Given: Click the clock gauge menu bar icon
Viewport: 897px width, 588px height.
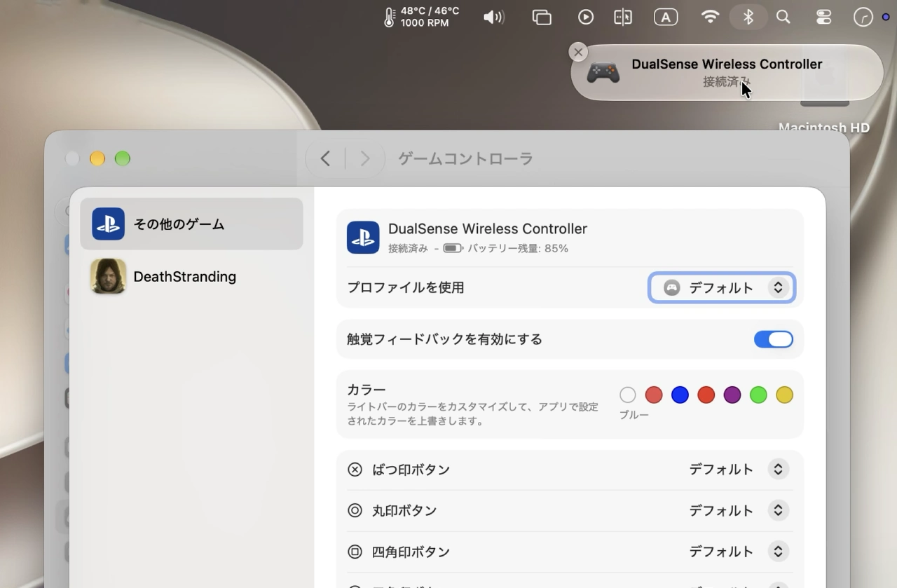Looking at the screenshot, I should tap(863, 17).
